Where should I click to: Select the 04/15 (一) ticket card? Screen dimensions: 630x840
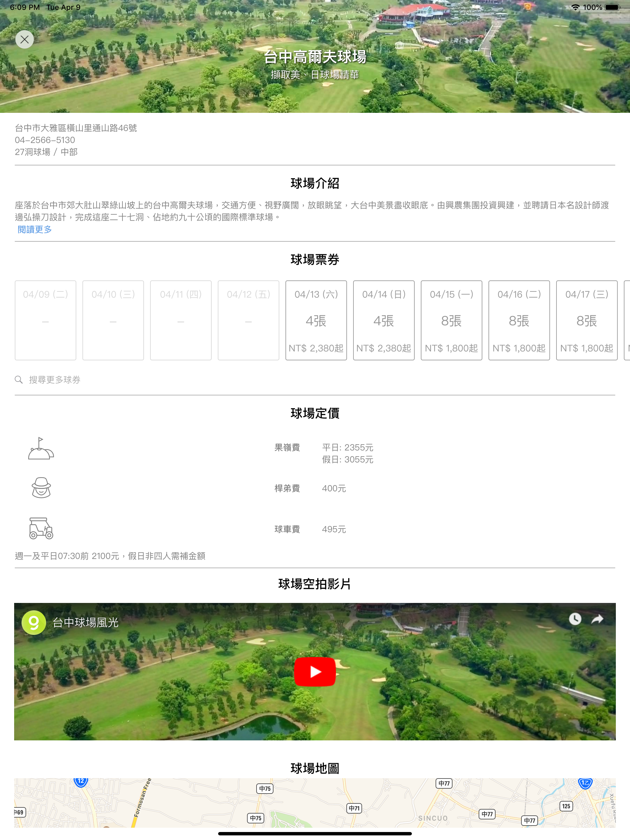pos(451,320)
